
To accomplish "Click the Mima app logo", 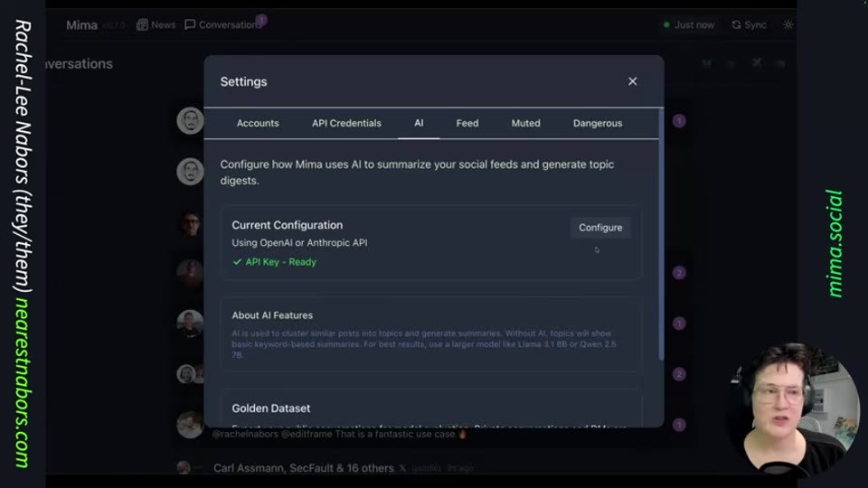I will click(82, 25).
